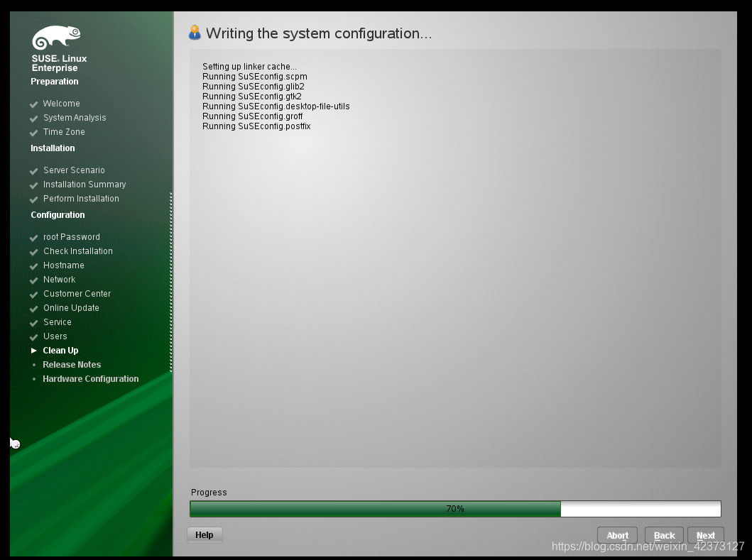Click the checkmark next to Perform Installation
Viewport: 752px width, 560px height.
tap(33, 199)
